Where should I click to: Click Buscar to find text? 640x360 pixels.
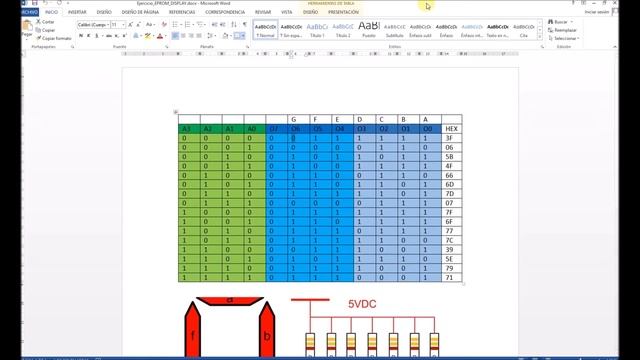(x=559, y=22)
